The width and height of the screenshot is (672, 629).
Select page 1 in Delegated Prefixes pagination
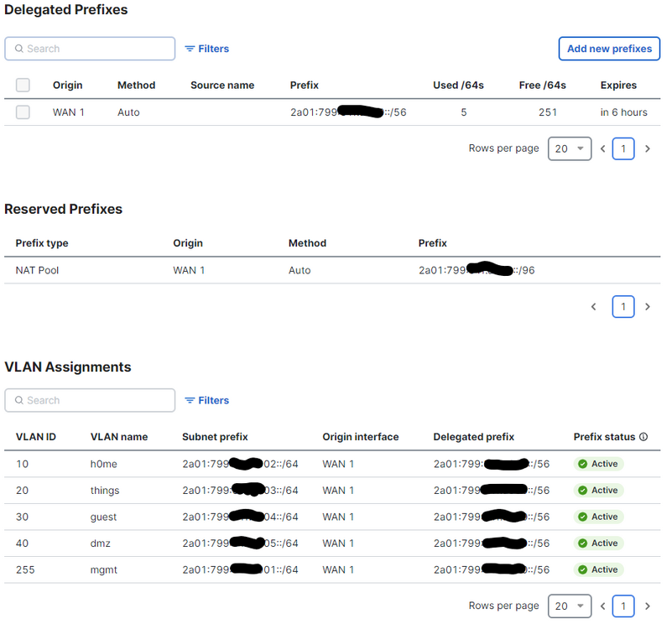623,149
